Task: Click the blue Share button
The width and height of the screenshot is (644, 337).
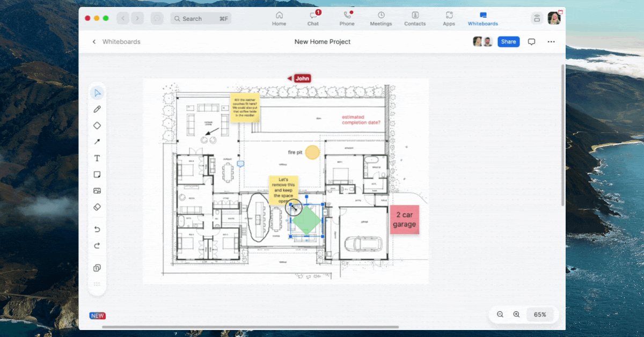Action: pyautogui.click(x=508, y=41)
